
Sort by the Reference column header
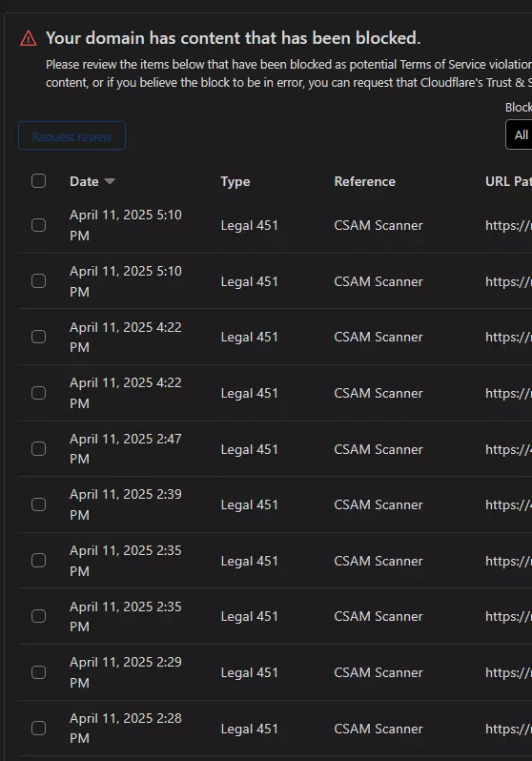click(364, 181)
